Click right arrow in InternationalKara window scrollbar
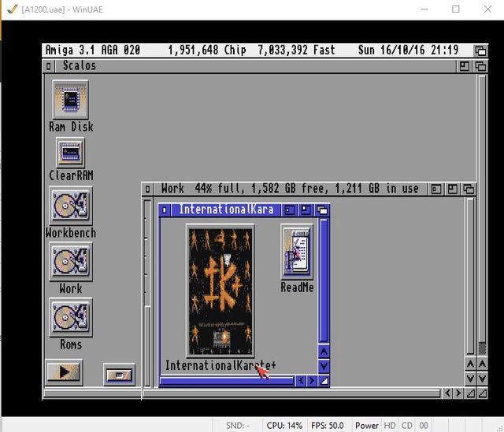 click(x=312, y=381)
